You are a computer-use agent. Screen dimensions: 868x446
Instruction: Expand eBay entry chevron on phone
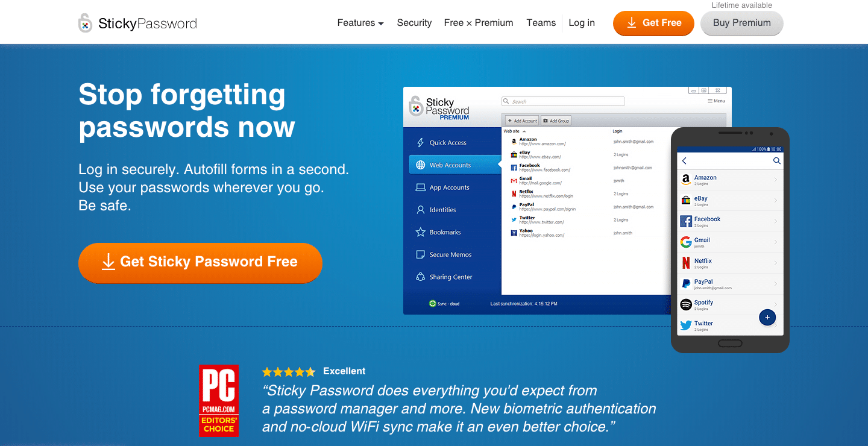pyautogui.click(x=776, y=200)
